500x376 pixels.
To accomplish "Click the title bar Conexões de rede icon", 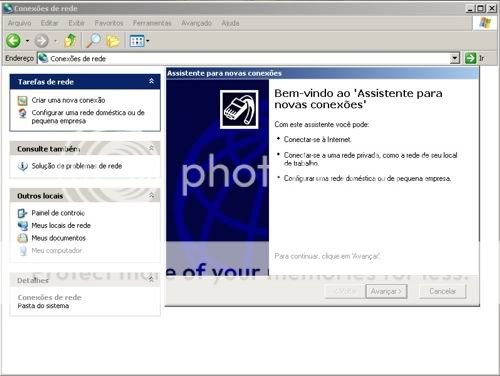I will [x=8, y=8].
